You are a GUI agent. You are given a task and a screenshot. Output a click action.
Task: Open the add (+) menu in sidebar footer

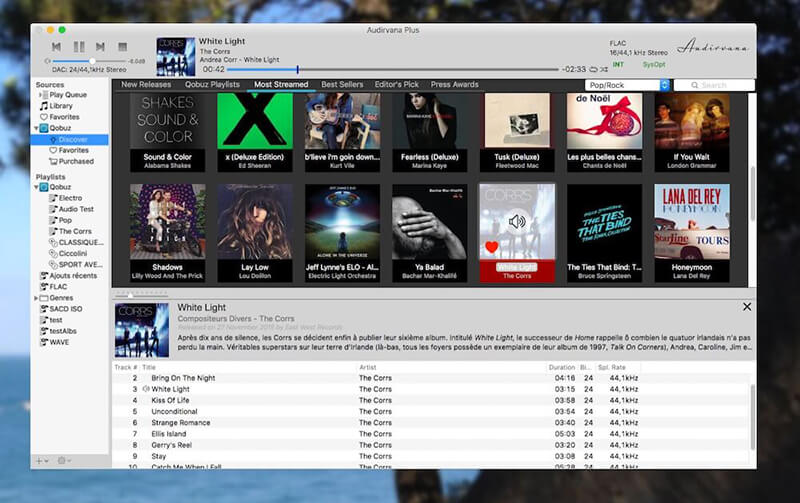[41, 461]
